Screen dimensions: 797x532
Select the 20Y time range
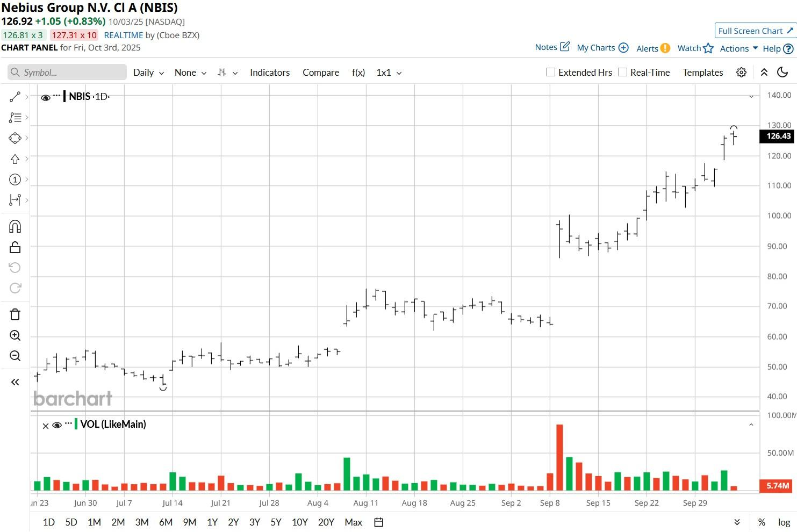point(326,522)
